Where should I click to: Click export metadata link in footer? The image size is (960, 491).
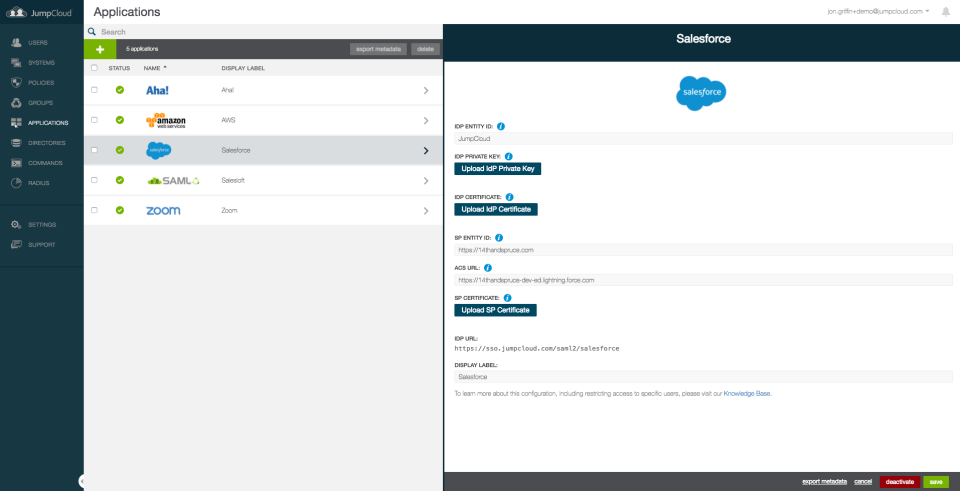[x=825, y=482]
